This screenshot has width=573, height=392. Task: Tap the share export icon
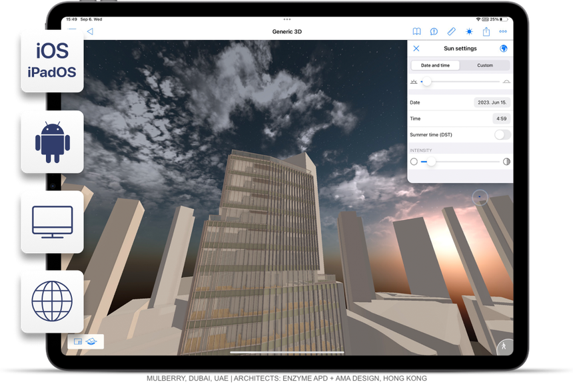[x=486, y=31]
